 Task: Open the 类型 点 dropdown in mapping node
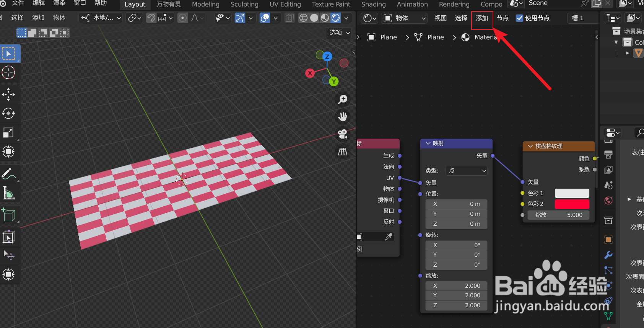466,171
